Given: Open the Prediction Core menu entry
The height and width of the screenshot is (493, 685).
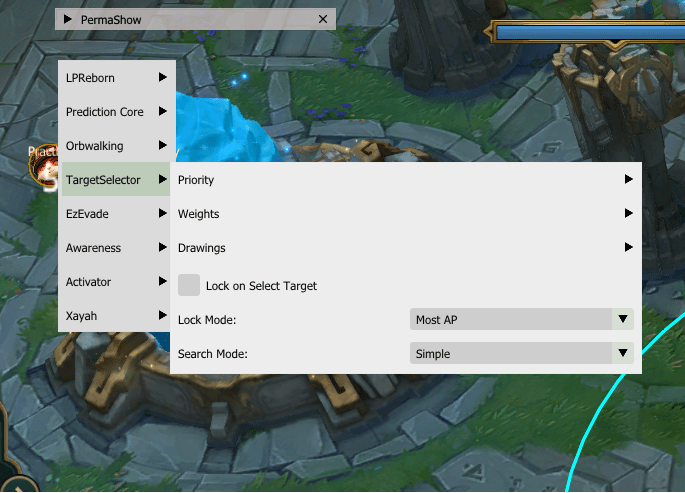Looking at the screenshot, I should click(x=116, y=112).
